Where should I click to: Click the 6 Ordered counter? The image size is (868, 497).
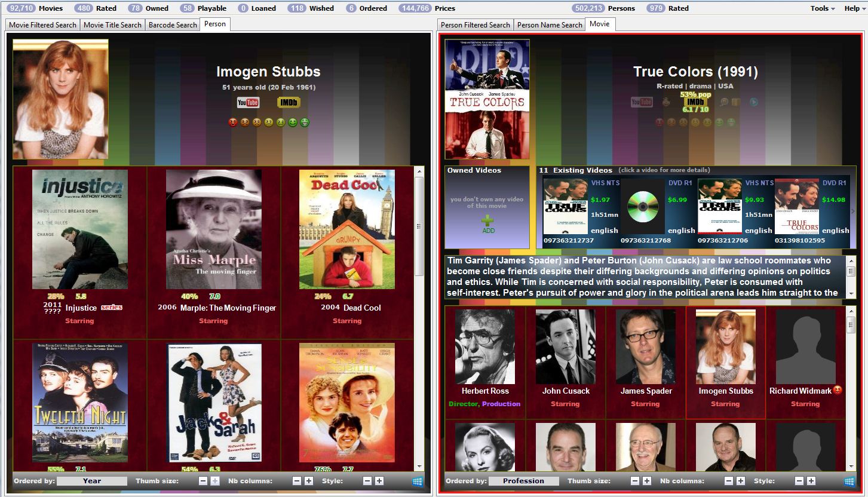[366, 8]
